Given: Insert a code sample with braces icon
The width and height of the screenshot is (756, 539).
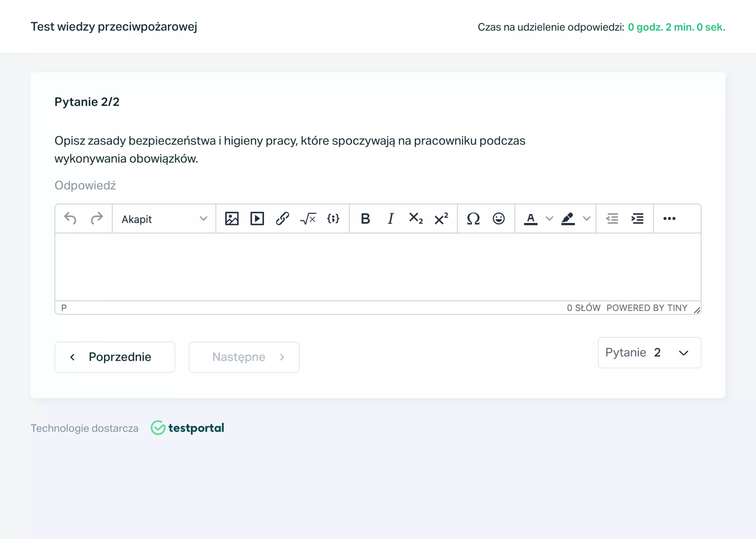Looking at the screenshot, I should tap(333, 219).
